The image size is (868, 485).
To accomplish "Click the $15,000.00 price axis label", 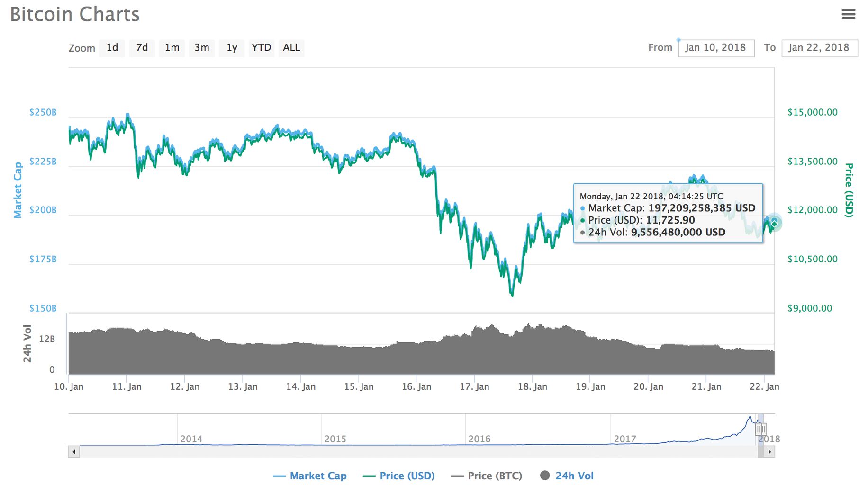I will tap(813, 113).
